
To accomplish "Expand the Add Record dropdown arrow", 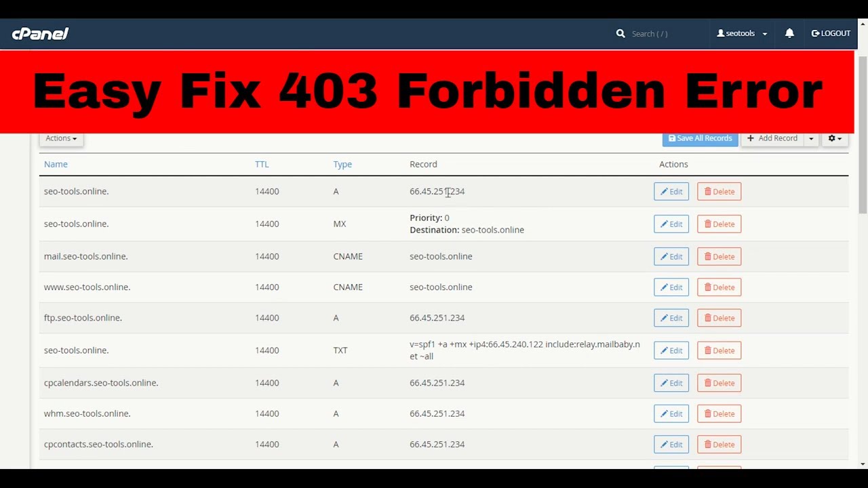I will tap(811, 138).
